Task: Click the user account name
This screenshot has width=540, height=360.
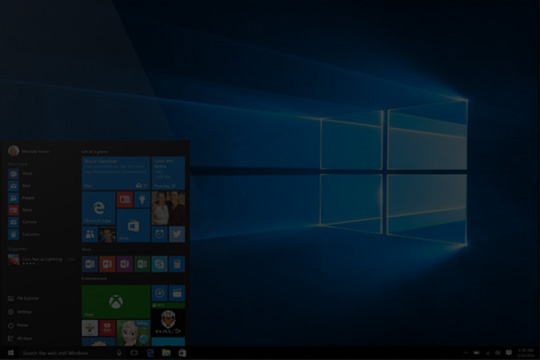Action: click(35, 151)
